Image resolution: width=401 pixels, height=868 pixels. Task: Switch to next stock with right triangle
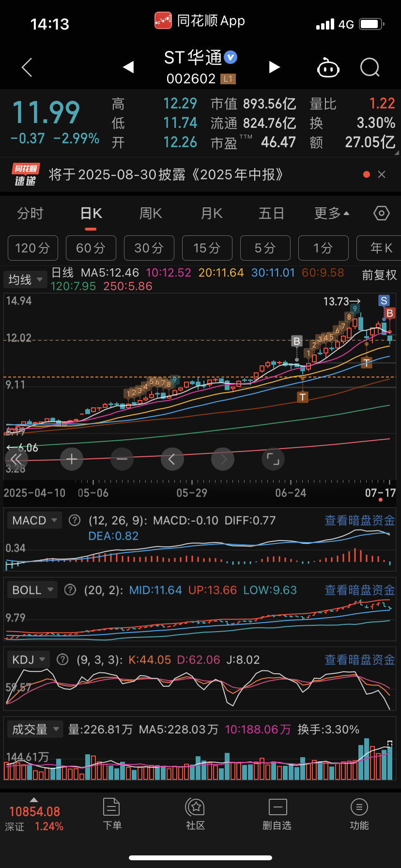[274, 67]
